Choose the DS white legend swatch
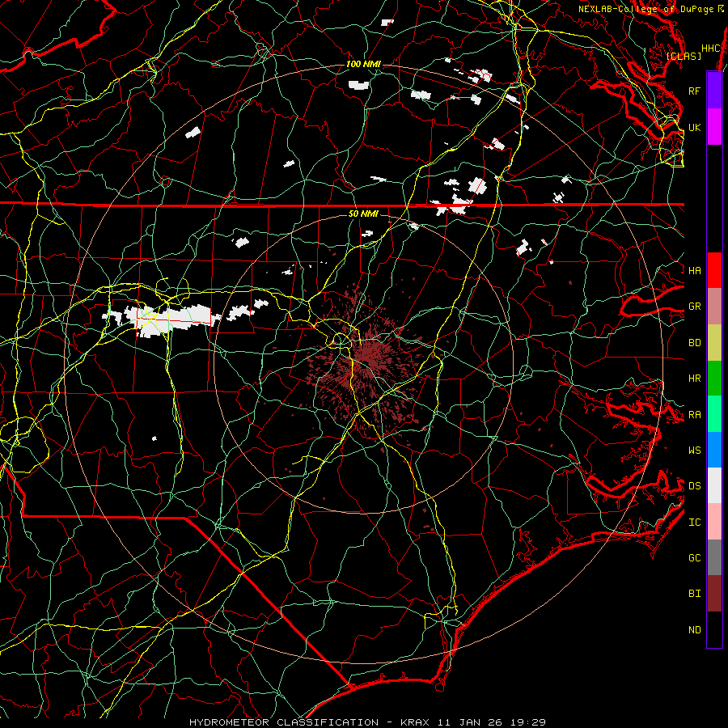The image size is (728, 728). [714, 485]
